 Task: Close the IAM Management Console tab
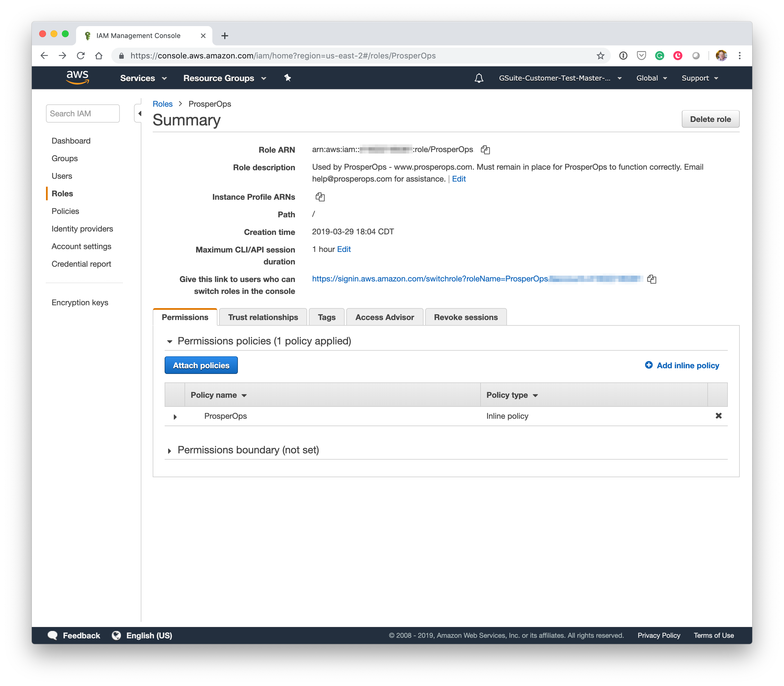(203, 36)
